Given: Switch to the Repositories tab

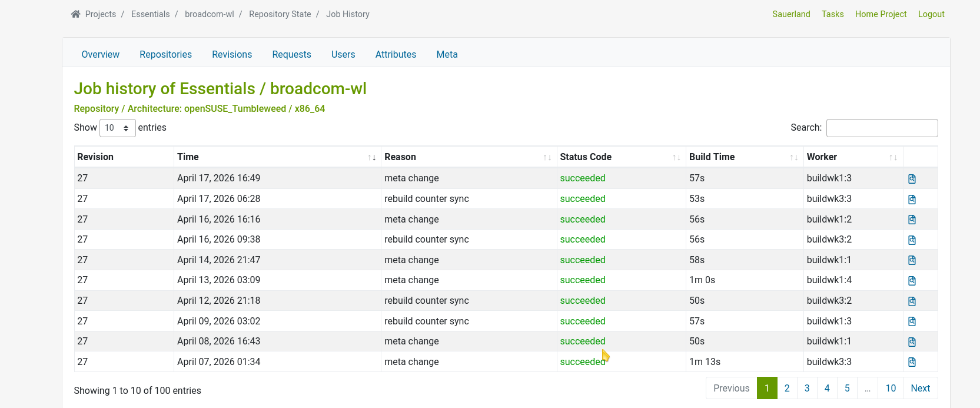Looking at the screenshot, I should point(165,54).
